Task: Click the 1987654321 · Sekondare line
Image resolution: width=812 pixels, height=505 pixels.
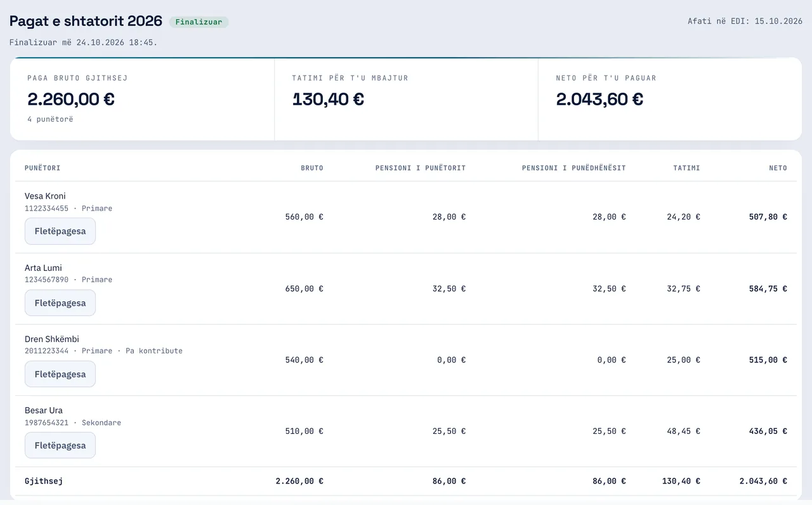Action: click(x=73, y=423)
